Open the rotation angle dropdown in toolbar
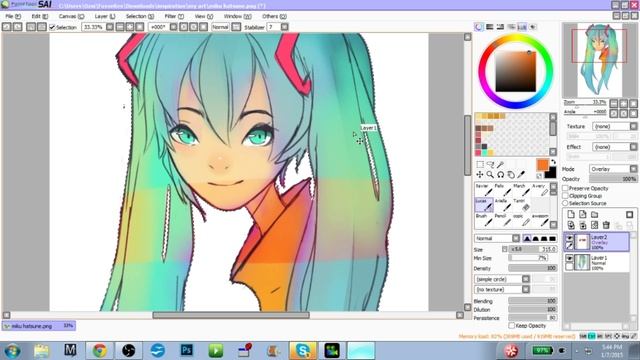Screen dimensions: 640x360 [173, 27]
